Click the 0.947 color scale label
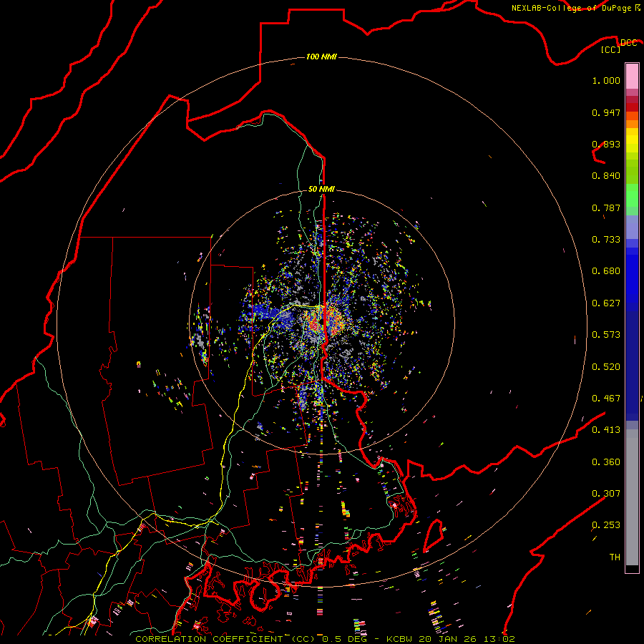The width and height of the screenshot is (644, 644). (606, 112)
